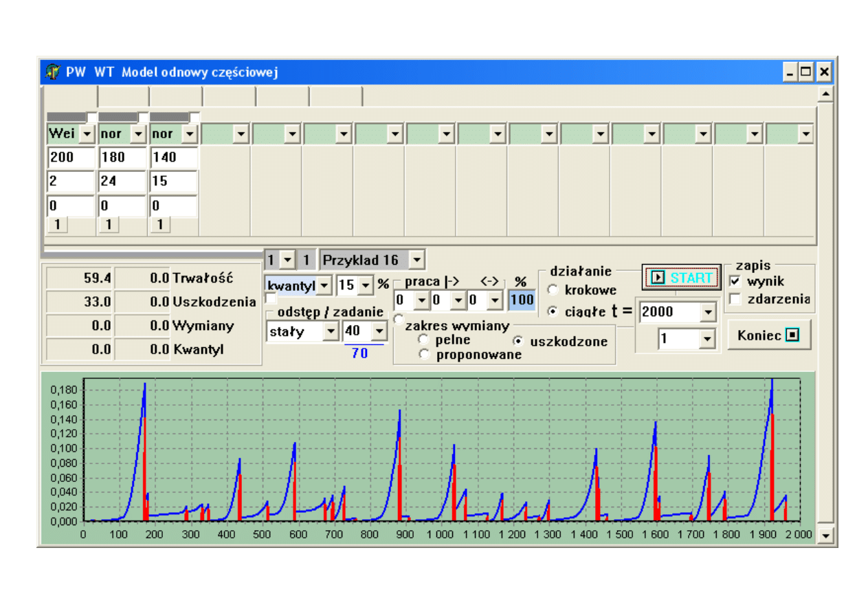Click the 1 000 label on the chart axis
This screenshot has height=614, width=868.
pos(441,534)
